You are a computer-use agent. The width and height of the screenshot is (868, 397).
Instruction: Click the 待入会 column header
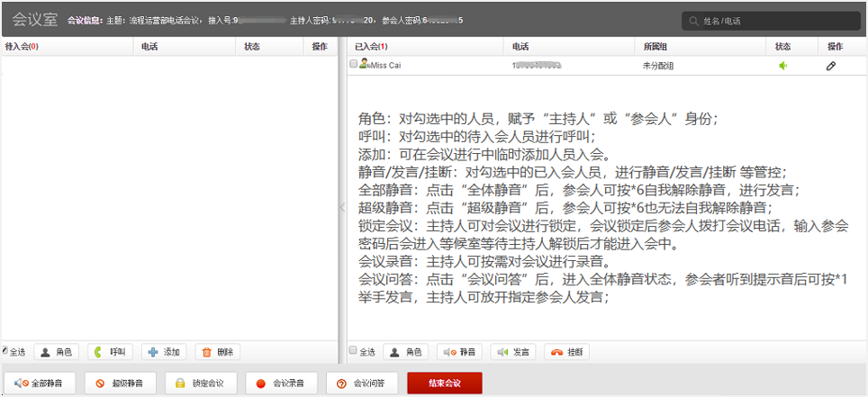[x=21, y=46]
